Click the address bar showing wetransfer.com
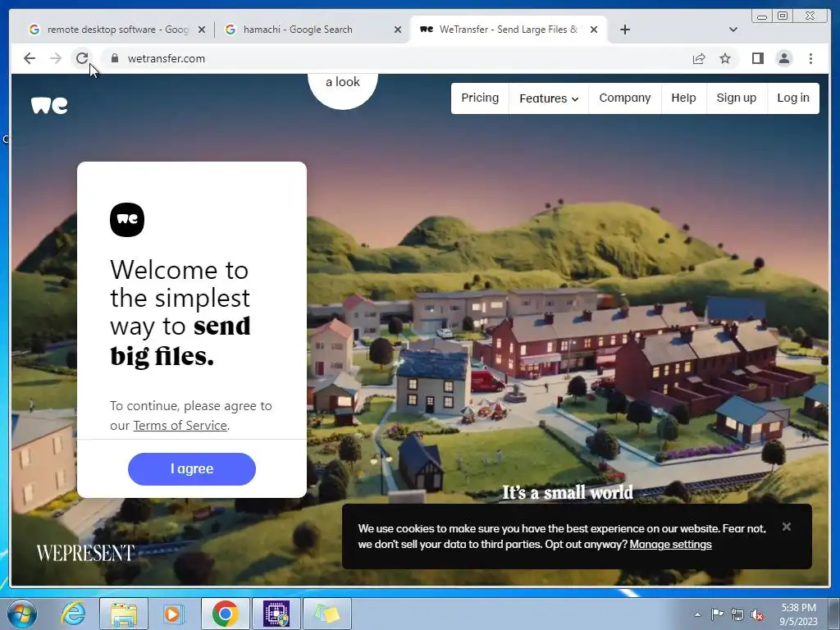Image resolution: width=840 pixels, height=630 pixels. click(x=396, y=58)
